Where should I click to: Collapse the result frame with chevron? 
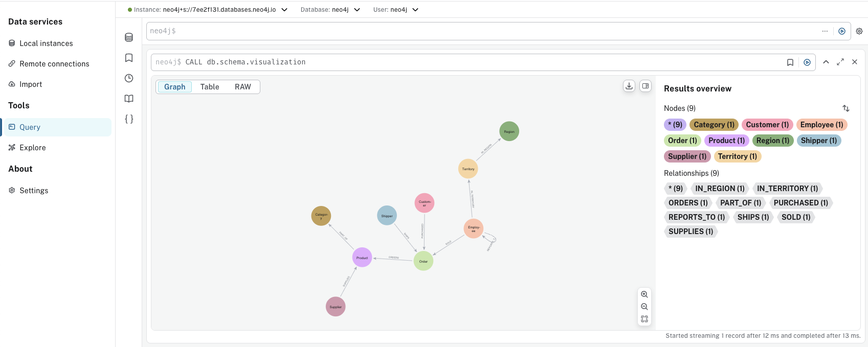(826, 62)
